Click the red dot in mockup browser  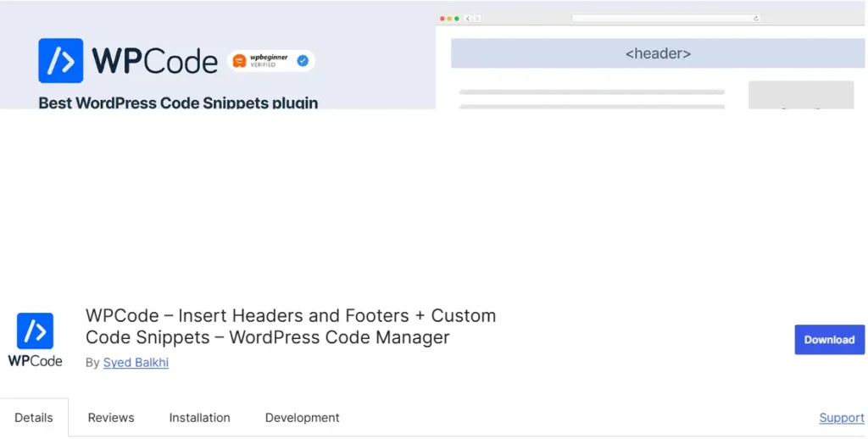tap(442, 19)
